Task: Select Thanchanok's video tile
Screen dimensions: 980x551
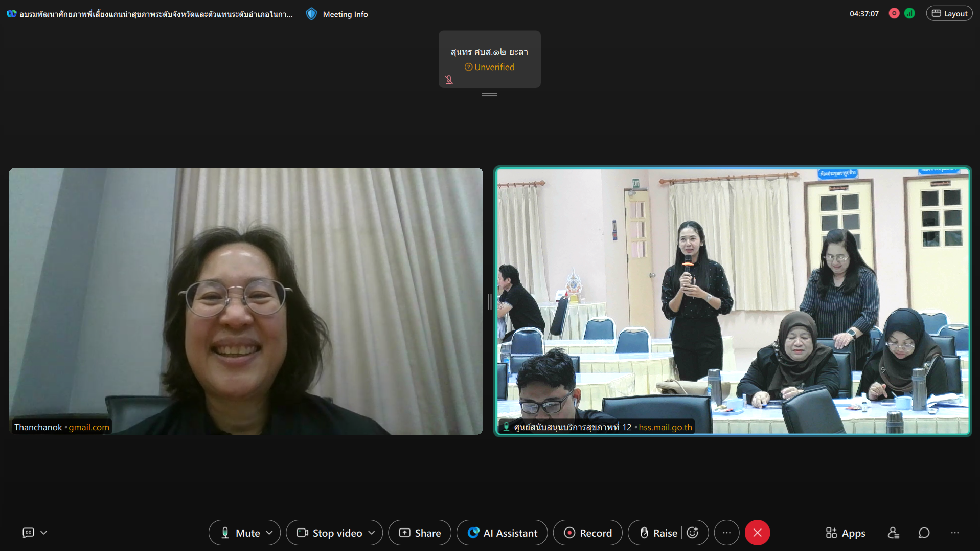Action: [246, 301]
